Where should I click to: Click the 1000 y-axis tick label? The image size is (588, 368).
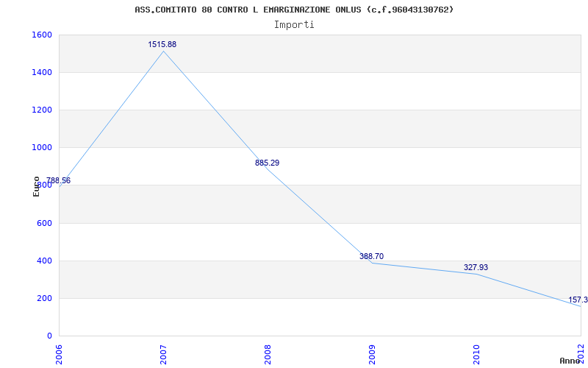coord(40,148)
